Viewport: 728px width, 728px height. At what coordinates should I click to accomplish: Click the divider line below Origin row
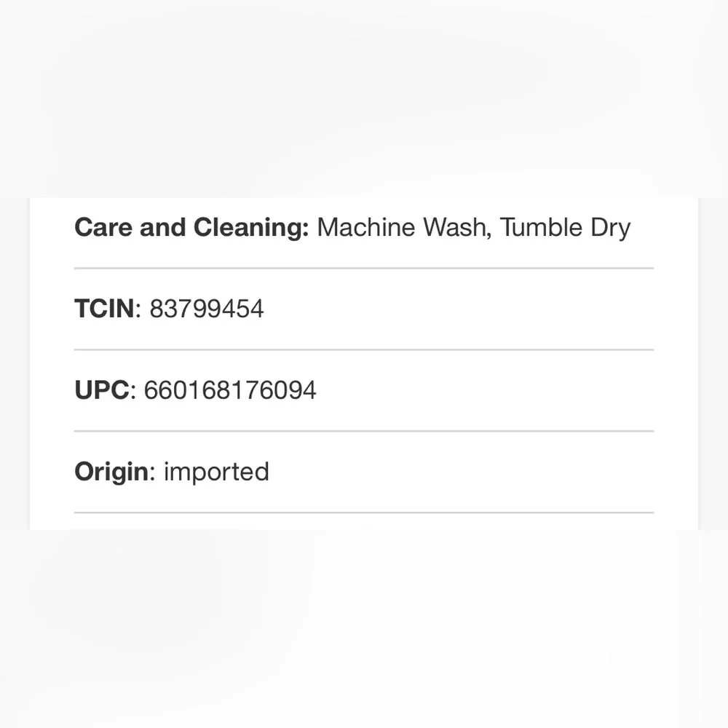364,513
